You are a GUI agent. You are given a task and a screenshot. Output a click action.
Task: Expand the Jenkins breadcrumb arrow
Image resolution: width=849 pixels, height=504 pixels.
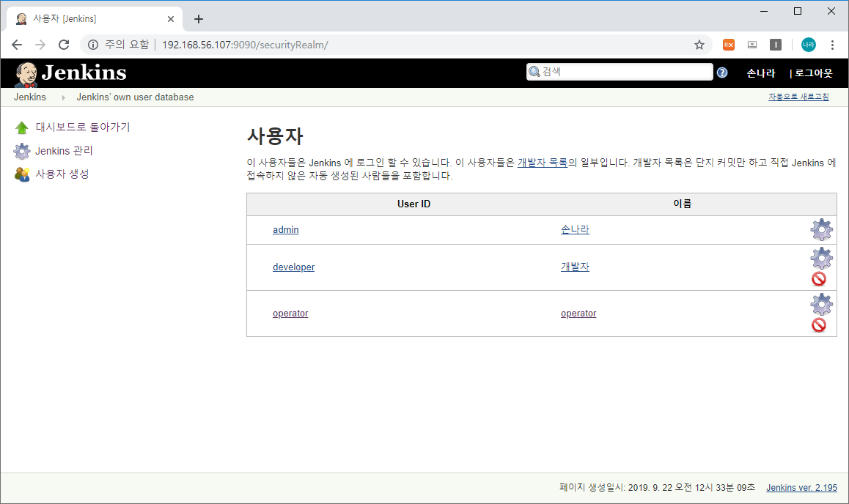pos(63,98)
